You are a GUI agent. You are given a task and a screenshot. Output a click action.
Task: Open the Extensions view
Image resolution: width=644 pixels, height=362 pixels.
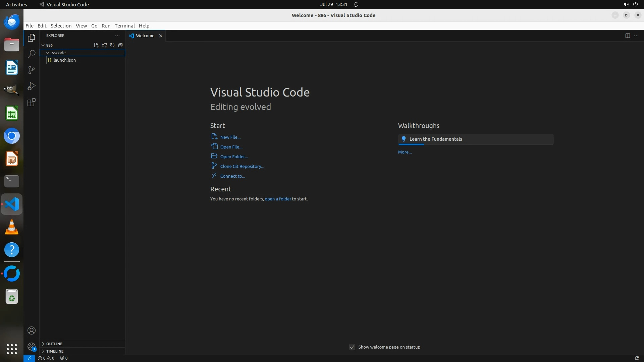click(32, 103)
